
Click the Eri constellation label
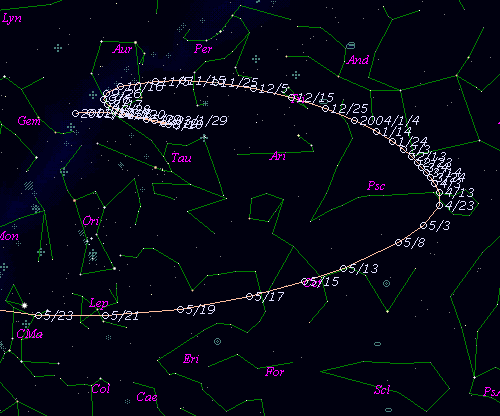pyautogui.click(x=191, y=359)
